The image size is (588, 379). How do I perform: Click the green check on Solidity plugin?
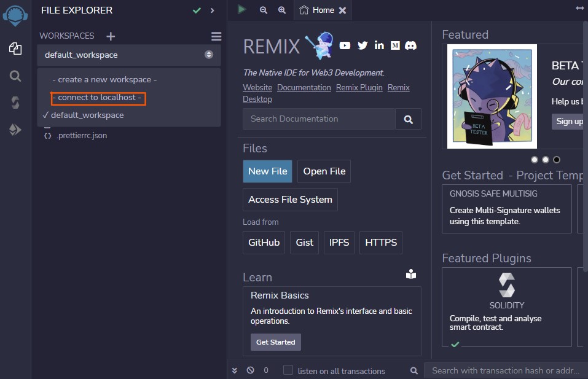[455, 344]
